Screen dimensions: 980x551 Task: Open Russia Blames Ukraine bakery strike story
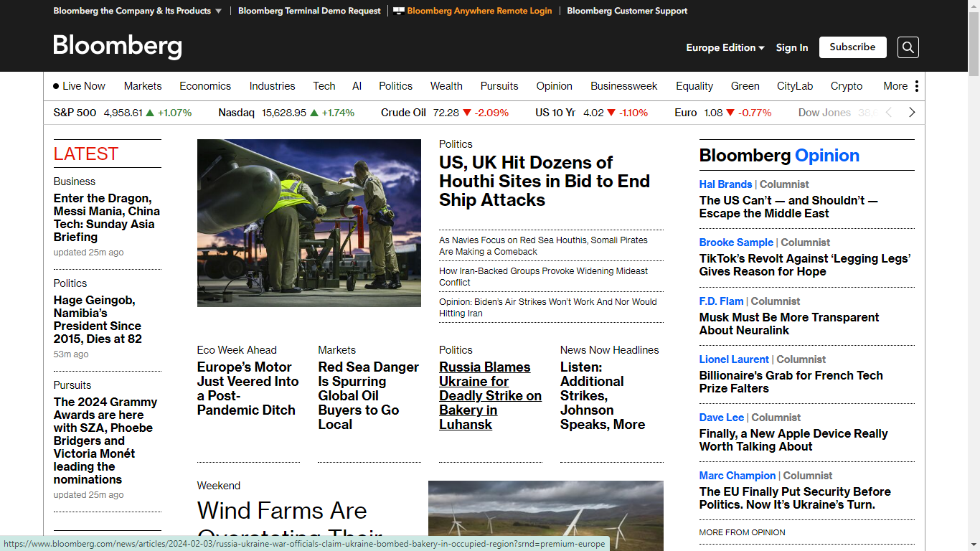490,395
